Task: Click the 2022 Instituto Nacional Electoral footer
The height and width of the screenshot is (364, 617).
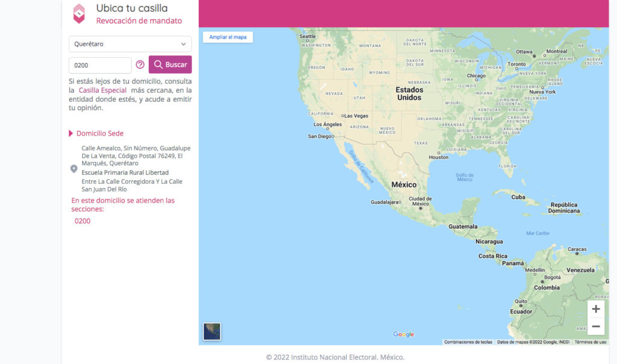Action: (335, 357)
